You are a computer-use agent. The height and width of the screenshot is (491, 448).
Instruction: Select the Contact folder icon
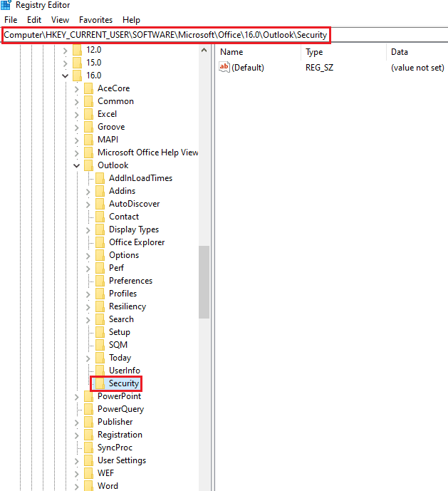coord(100,217)
